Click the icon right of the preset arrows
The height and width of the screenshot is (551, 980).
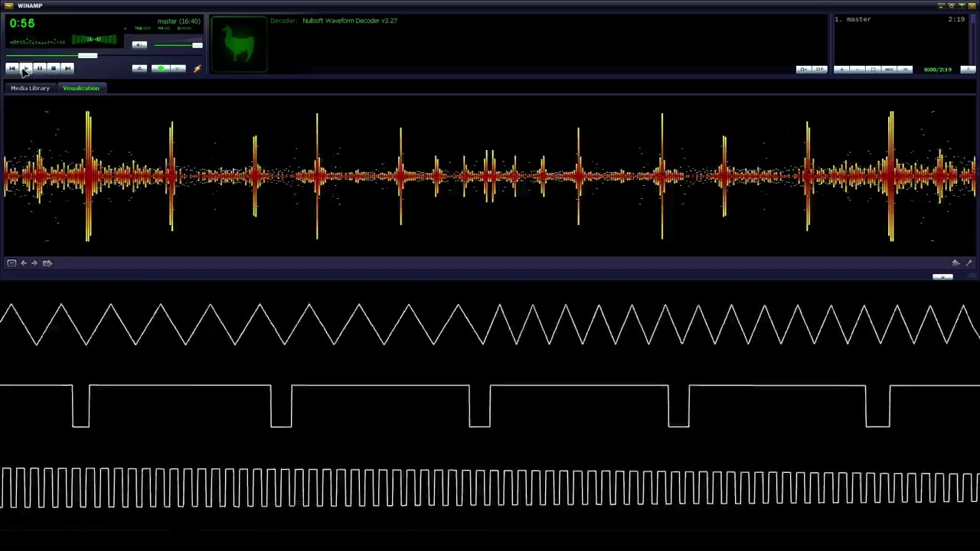coord(47,263)
